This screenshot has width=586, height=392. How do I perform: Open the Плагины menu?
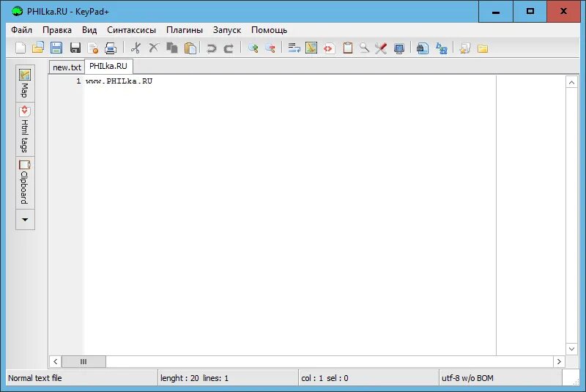[x=185, y=30]
